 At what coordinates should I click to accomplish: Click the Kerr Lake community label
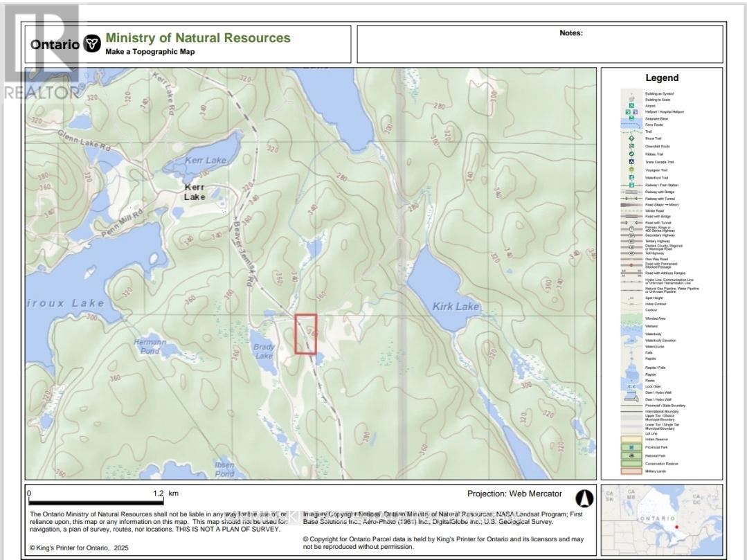(195, 192)
